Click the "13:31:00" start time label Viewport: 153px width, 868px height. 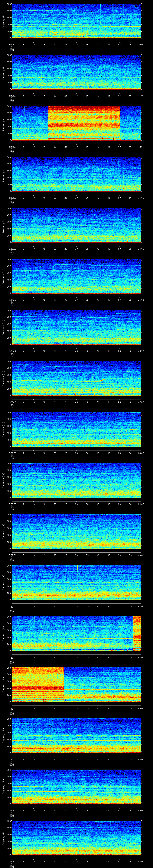point(12,147)
